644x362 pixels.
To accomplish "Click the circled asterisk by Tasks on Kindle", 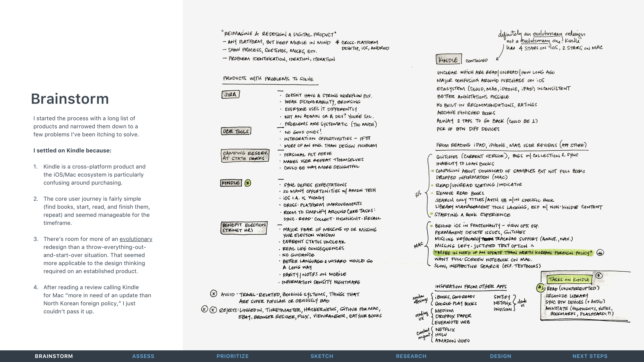I will pos(599,275).
